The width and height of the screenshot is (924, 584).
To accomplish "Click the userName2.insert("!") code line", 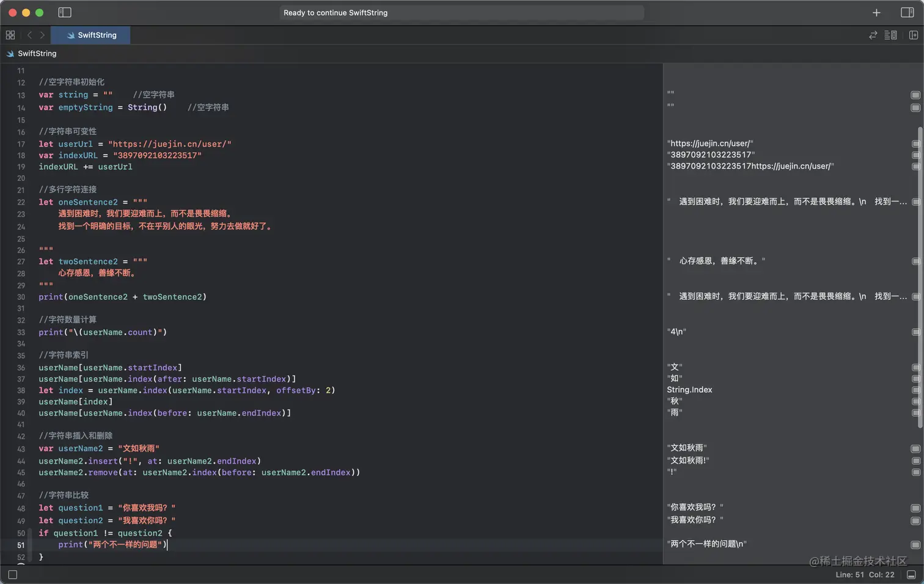I will click(x=150, y=461).
